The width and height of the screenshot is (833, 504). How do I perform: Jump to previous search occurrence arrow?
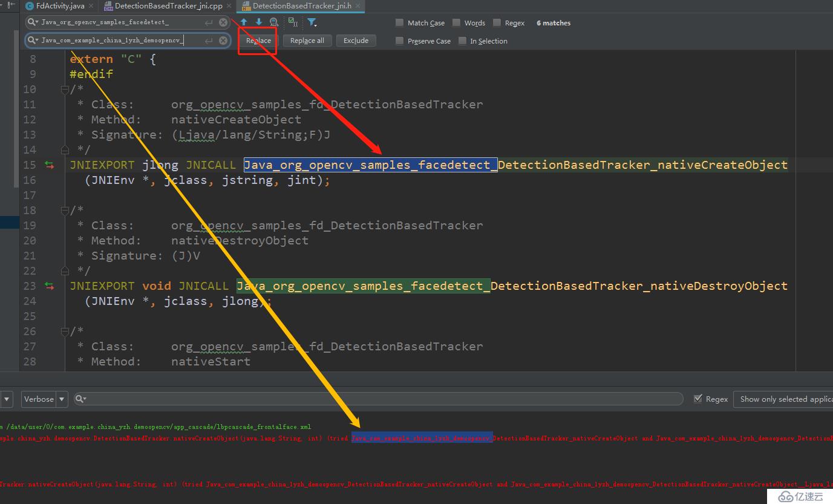[244, 22]
